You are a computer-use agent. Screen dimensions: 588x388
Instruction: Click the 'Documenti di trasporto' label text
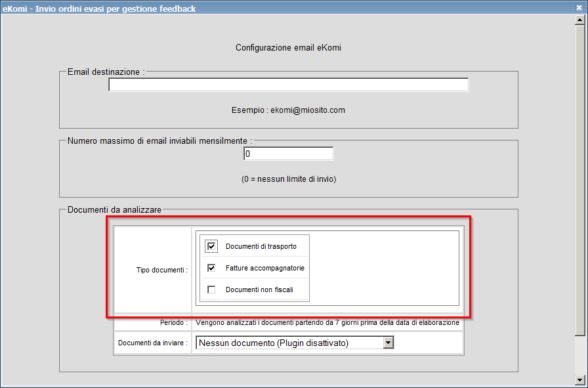click(261, 246)
